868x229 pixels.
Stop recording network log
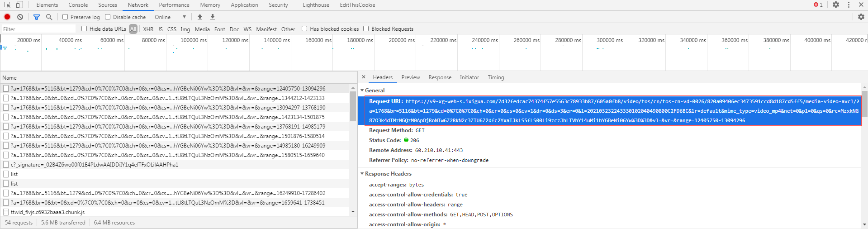point(7,17)
